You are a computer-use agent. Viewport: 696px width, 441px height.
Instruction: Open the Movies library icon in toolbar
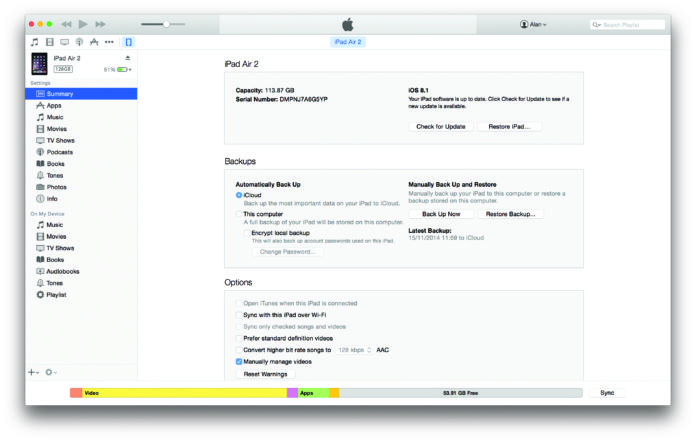pyautogui.click(x=50, y=42)
